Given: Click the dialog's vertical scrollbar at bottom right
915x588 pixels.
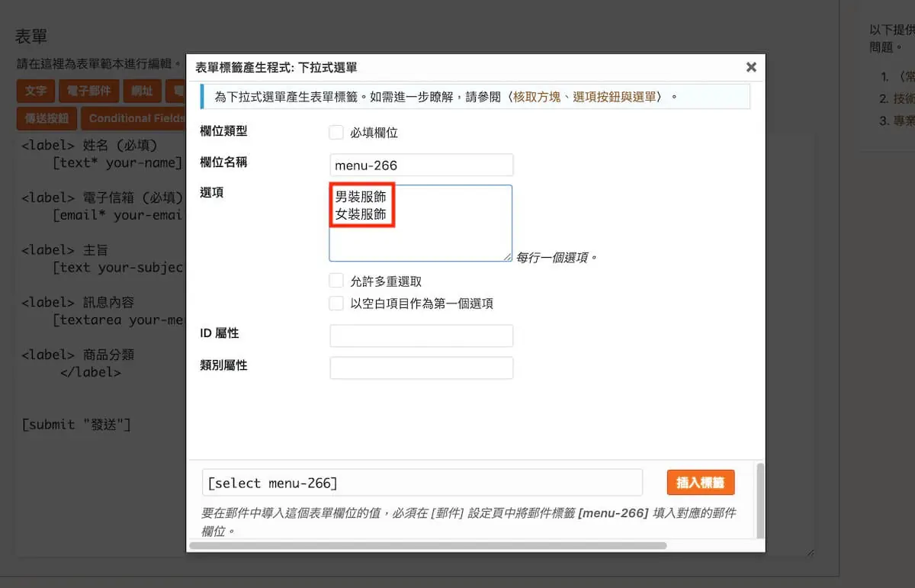Looking at the screenshot, I should (759, 500).
